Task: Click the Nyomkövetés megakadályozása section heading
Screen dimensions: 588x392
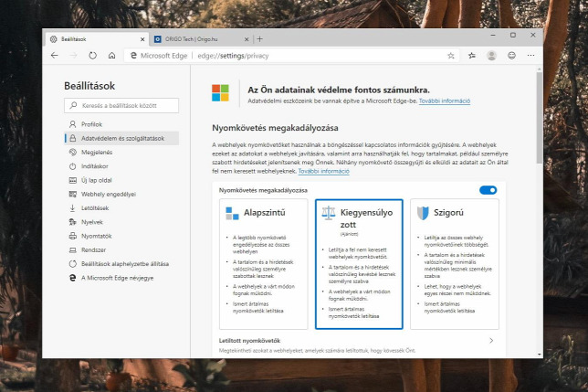Action: [x=275, y=128]
